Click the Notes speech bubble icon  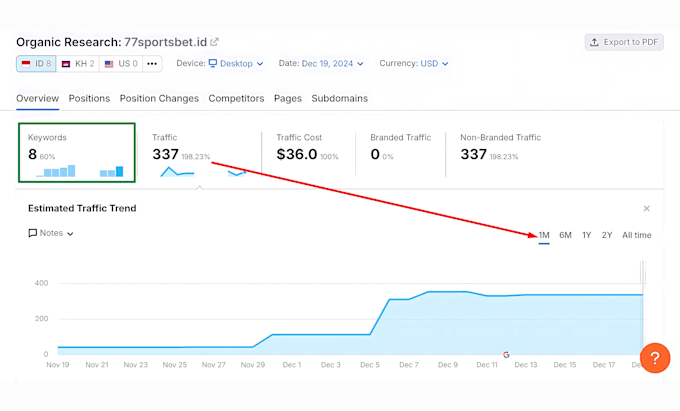click(x=33, y=233)
